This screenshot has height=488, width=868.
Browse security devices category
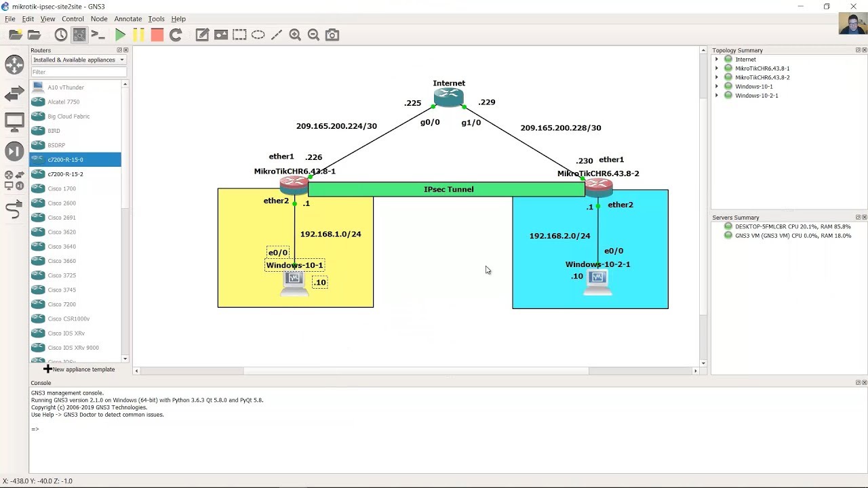(x=14, y=151)
